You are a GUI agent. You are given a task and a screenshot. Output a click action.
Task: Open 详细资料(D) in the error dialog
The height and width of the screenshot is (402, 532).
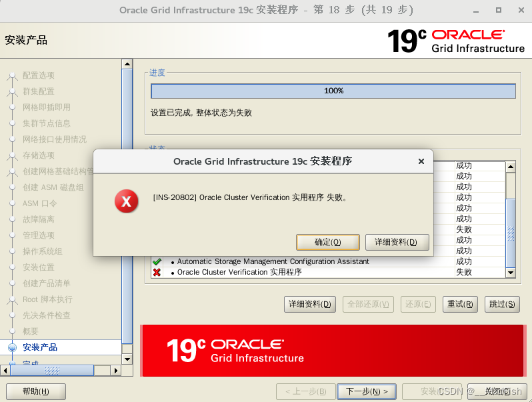[397, 242]
